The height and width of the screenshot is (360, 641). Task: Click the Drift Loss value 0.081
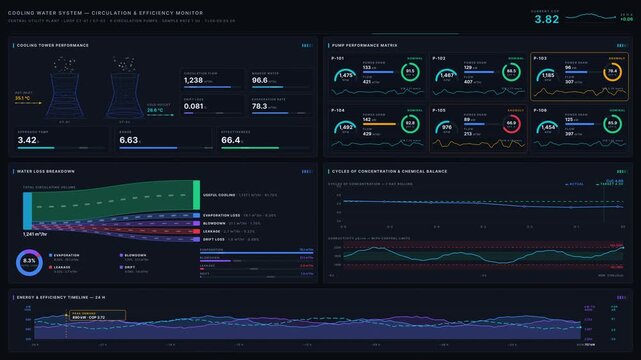pos(194,106)
